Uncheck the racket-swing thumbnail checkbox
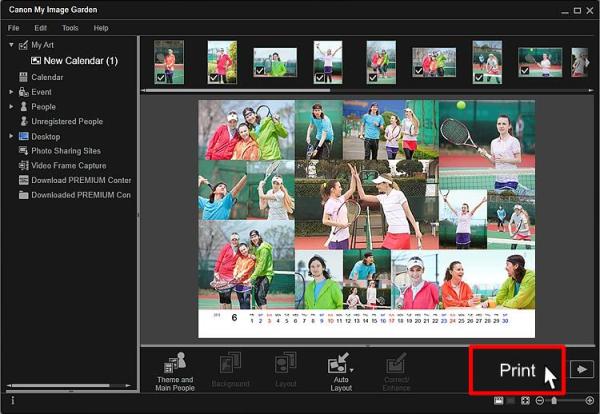Viewport: 600px width, 414px height. (x=525, y=71)
